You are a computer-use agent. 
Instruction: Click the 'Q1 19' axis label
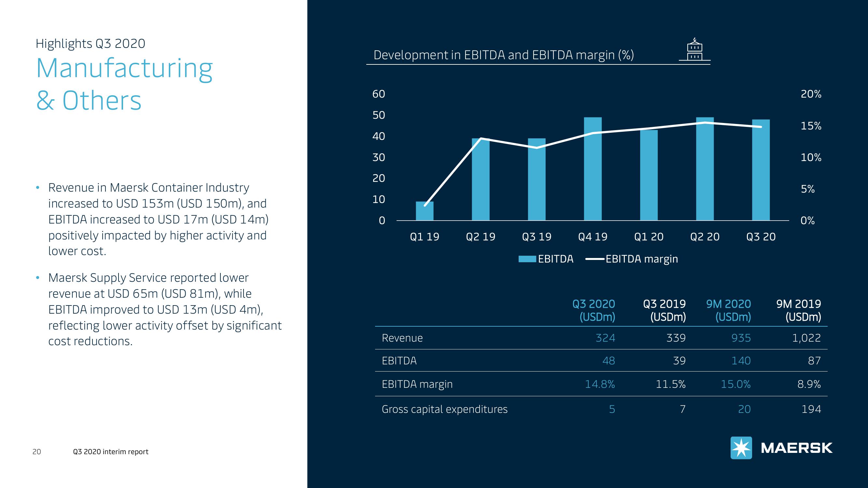click(425, 237)
